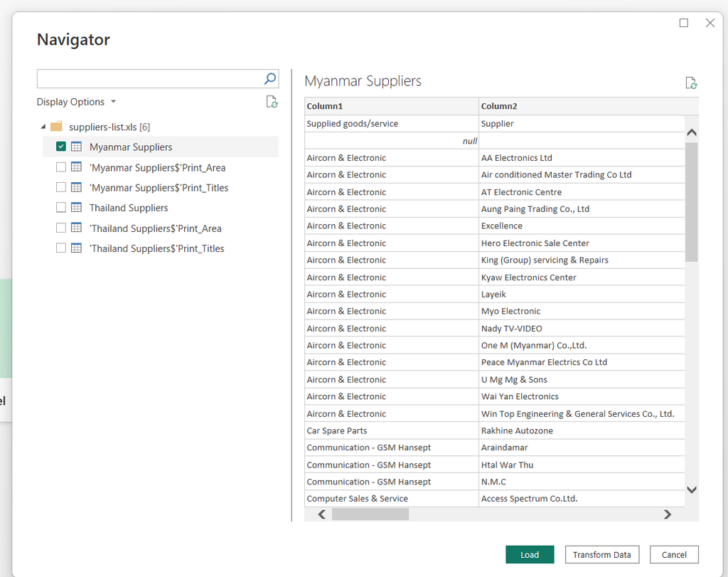728x577 pixels.
Task: Click the preview scroll up arrow
Action: 691,132
